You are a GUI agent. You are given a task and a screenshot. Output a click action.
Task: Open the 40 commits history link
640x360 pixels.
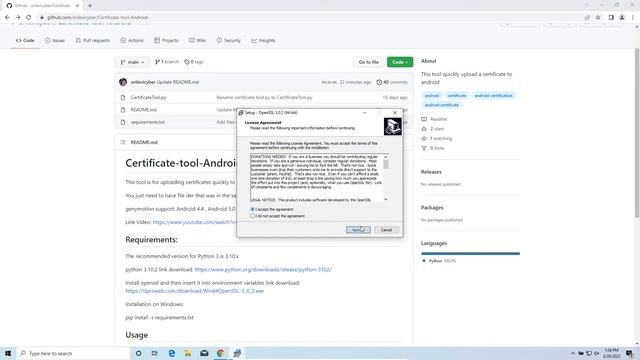(392, 82)
